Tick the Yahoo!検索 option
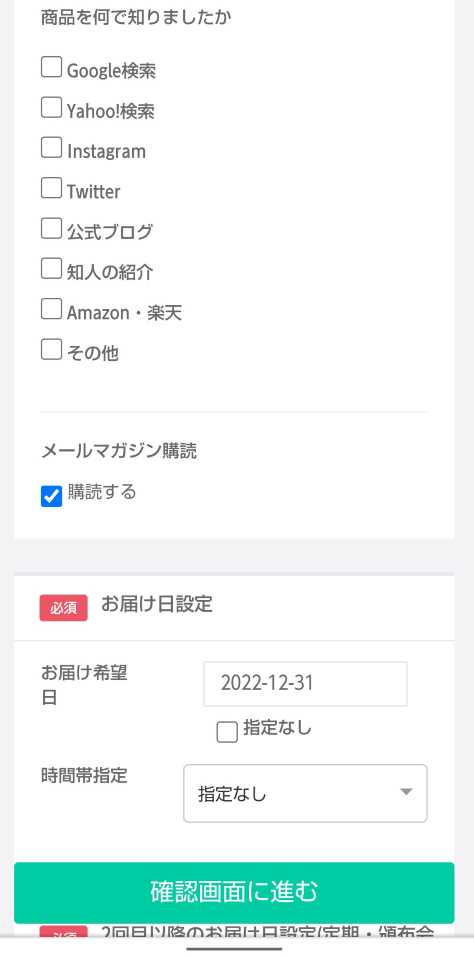This screenshot has width=474, height=958. pyautogui.click(x=51, y=107)
